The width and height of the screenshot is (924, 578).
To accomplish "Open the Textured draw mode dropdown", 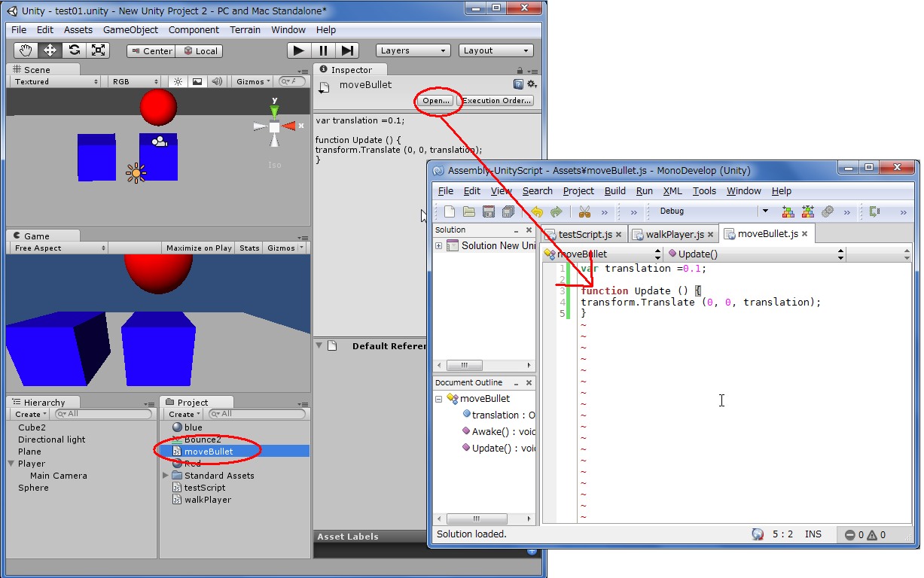I will [56, 81].
